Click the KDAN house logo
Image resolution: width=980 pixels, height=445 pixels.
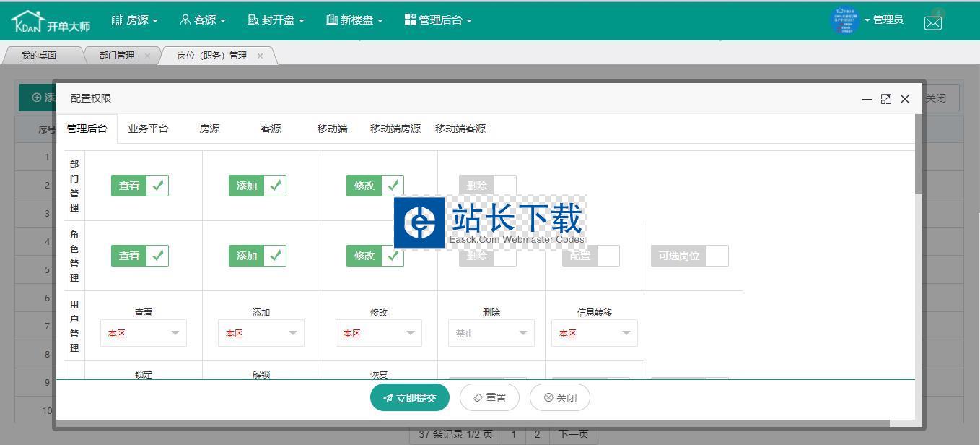(x=27, y=22)
